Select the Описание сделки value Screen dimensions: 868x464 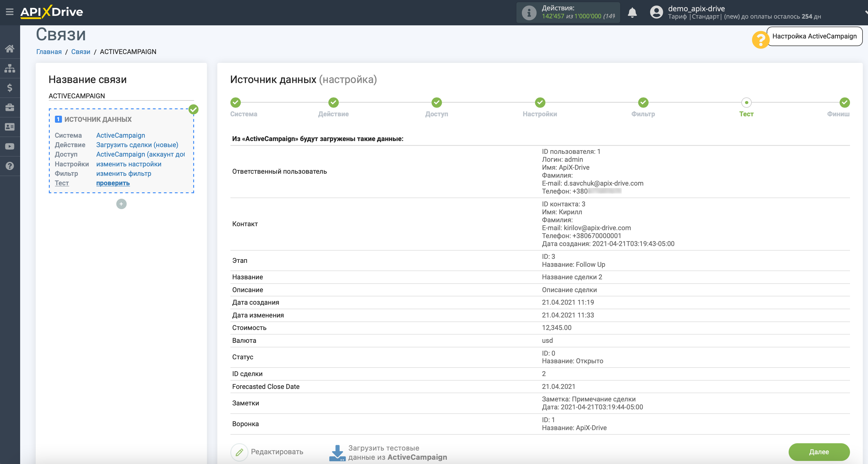pos(569,290)
